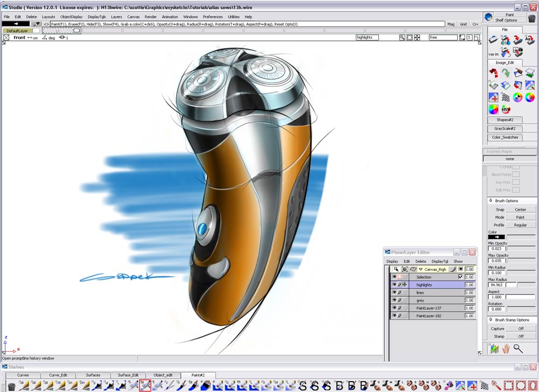Click the move crosshair icon on the highlights layer
Image resolution: width=539 pixels, height=392 pixels.
pyautogui.click(x=405, y=284)
